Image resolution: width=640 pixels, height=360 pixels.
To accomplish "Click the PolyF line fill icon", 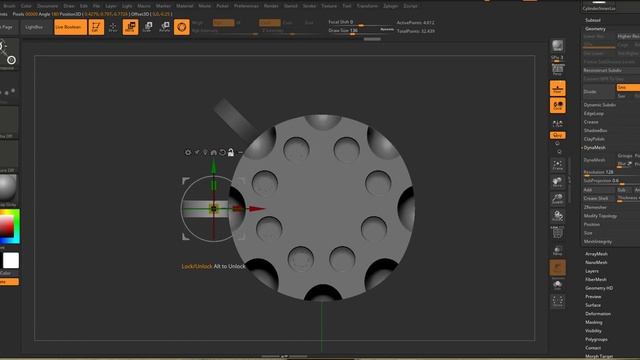I will 558,233.
